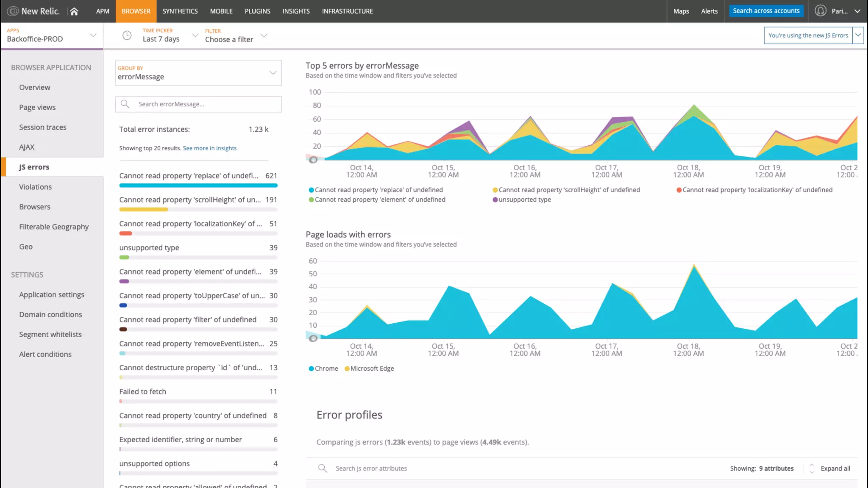Click the time picker clock icon
Viewport: 868px width, 488px height.
pos(127,36)
